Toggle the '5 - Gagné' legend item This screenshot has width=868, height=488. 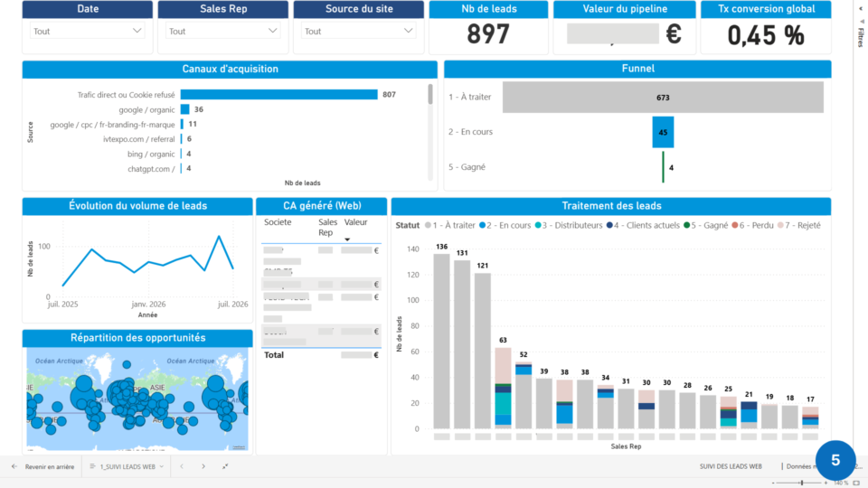[x=706, y=225]
